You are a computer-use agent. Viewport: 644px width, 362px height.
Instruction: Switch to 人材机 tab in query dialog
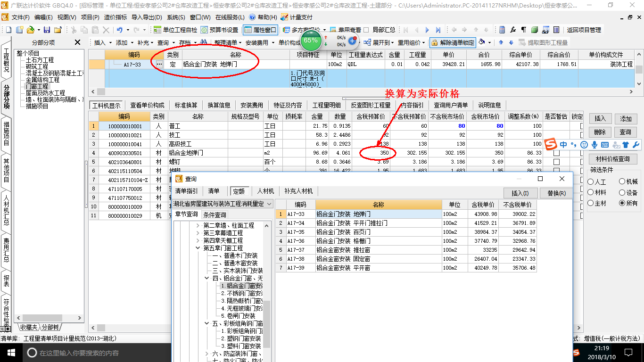point(265,191)
